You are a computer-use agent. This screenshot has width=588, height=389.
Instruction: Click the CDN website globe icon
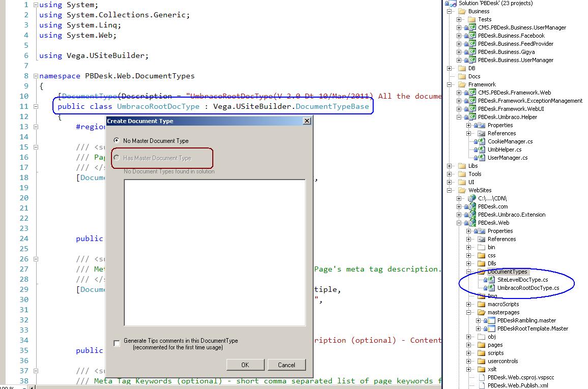click(x=471, y=198)
